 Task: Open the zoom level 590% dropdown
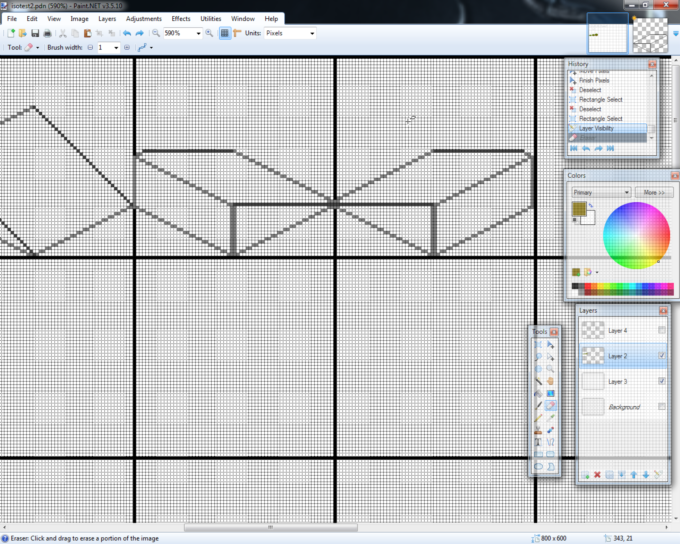(x=198, y=33)
